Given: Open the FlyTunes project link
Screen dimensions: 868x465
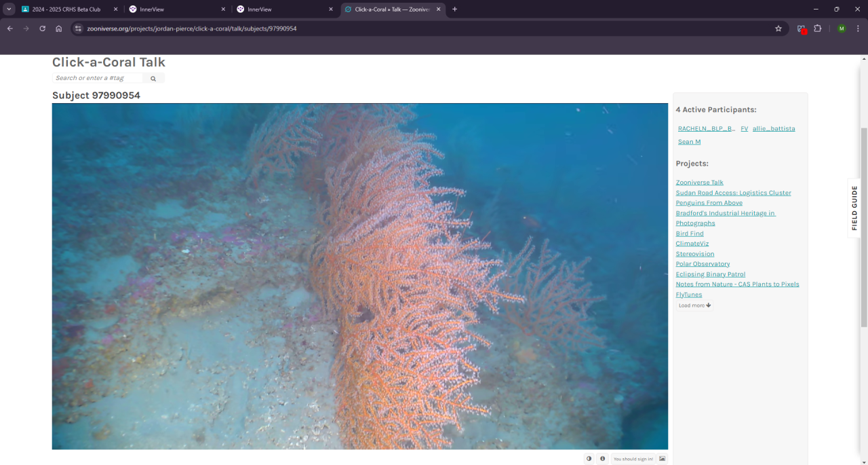Looking at the screenshot, I should click(x=689, y=295).
